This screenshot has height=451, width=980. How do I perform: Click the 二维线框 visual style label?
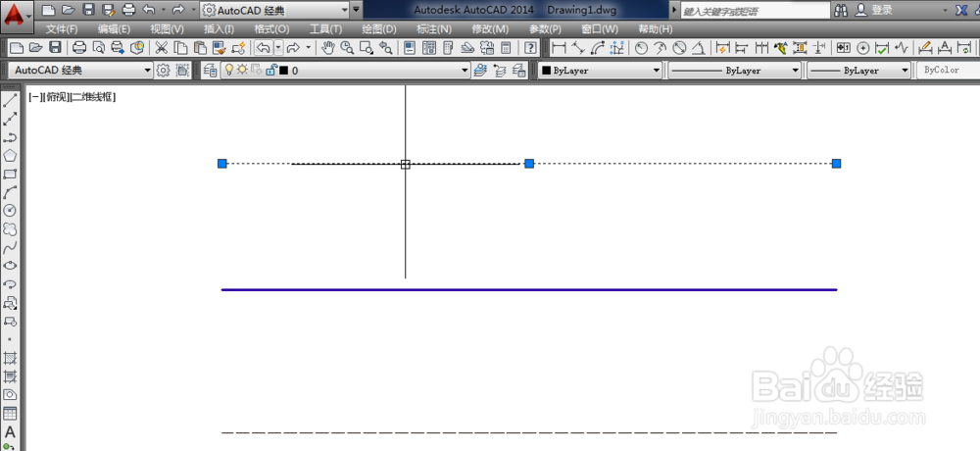(x=93, y=97)
